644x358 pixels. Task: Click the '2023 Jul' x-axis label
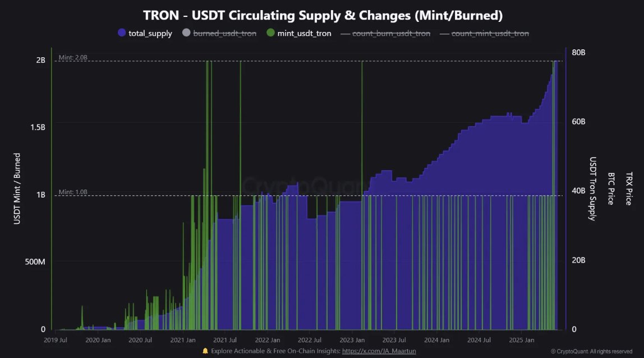394,340
